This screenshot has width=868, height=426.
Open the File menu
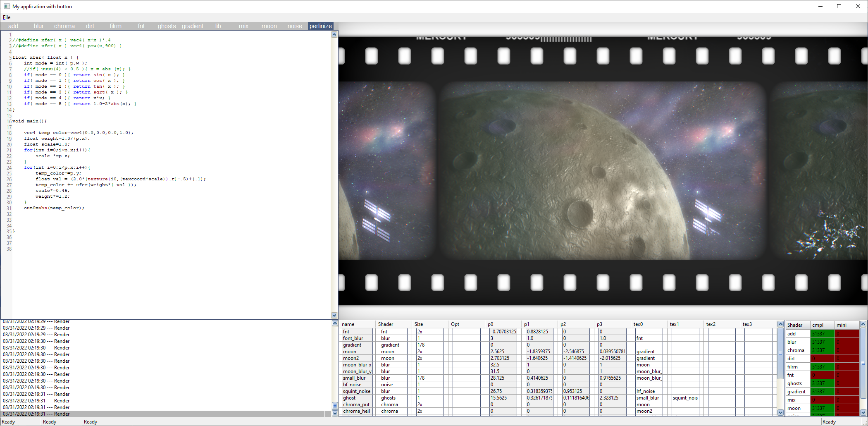pyautogui.click(x=7, y=17)
